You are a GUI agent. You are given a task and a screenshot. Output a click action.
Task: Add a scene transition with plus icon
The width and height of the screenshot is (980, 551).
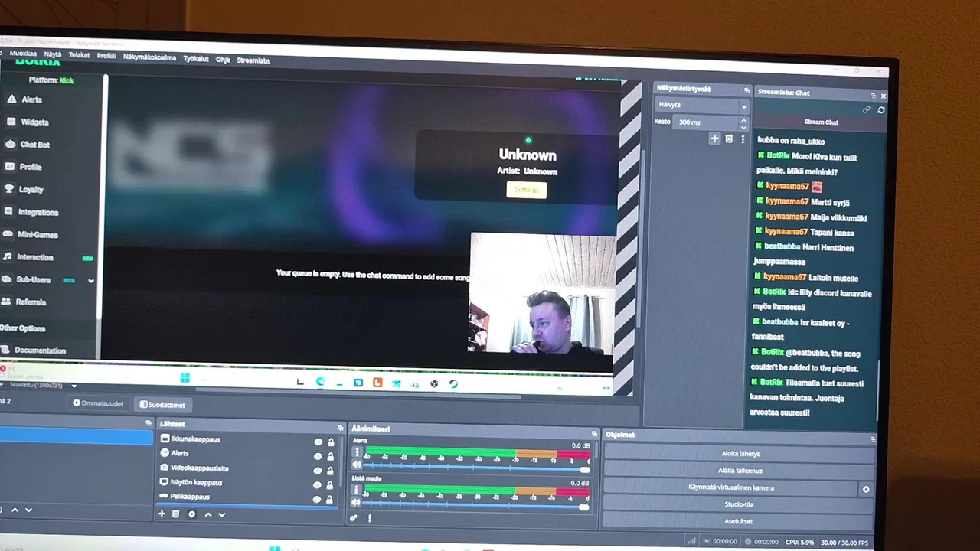tap(714, 139)
